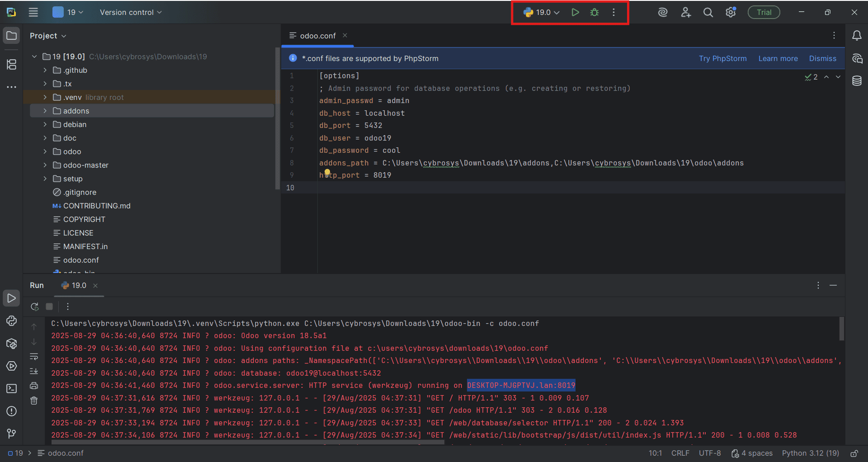
Task: Open Services tool window icon
Action: (11, 366)
